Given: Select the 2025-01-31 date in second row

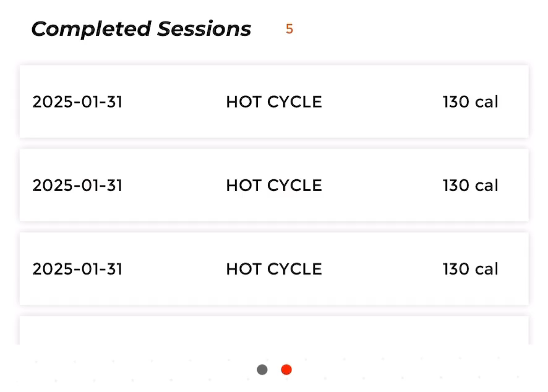Looking at the screenshot, I should (x=77, y=185).
